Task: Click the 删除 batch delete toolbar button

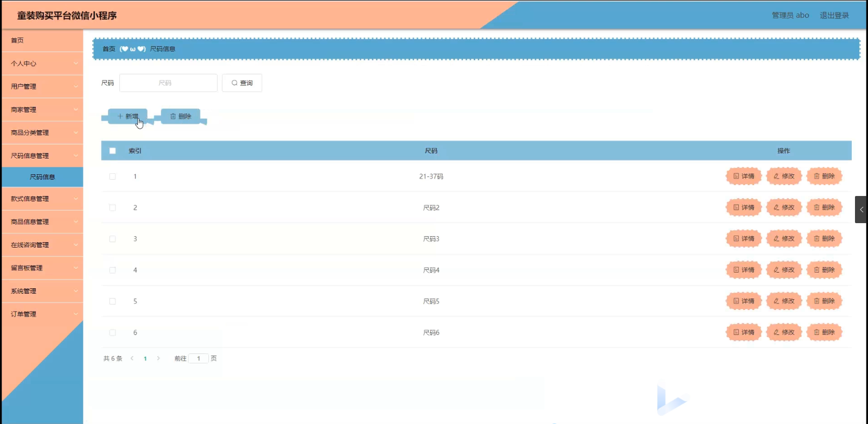Action: [x=181, y=116]
